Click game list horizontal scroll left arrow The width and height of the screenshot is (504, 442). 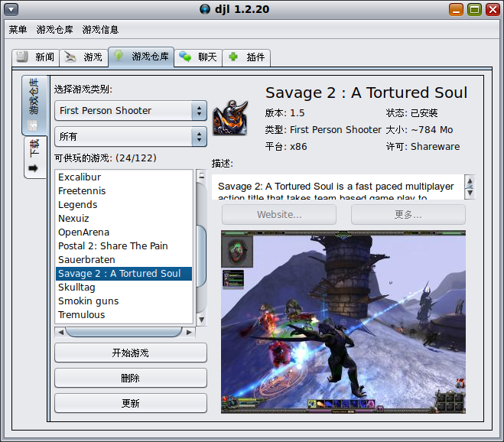click(60, 333)
